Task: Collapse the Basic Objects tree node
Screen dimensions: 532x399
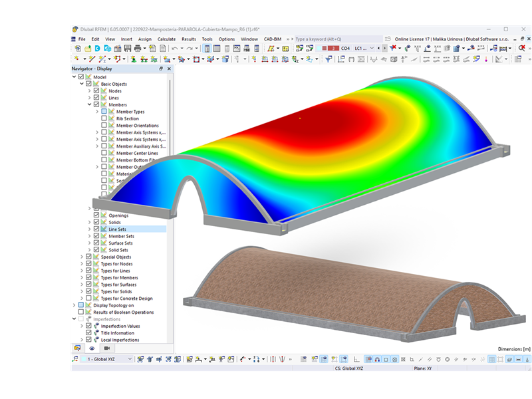Action: (x=82, y=84)
